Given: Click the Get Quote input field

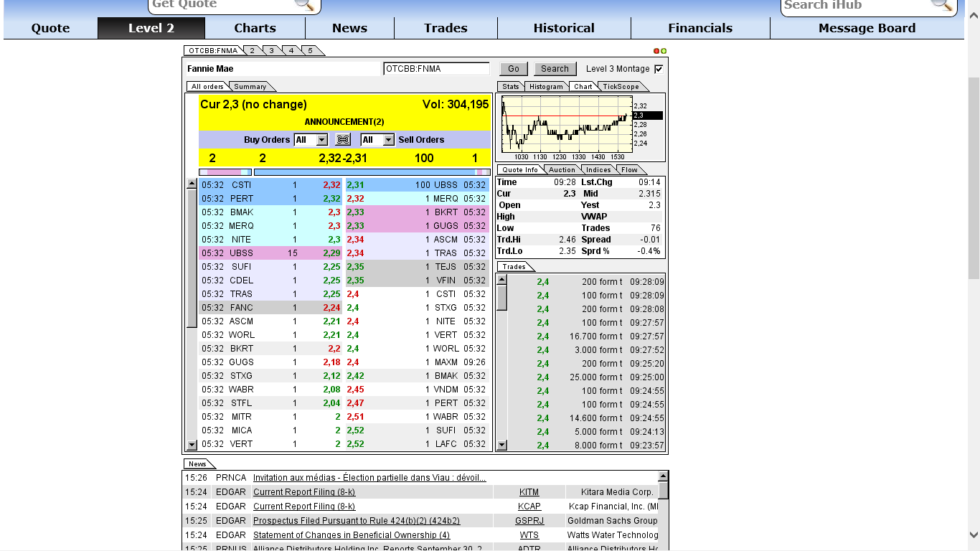Looking at the screenshot, I should 222,4.
